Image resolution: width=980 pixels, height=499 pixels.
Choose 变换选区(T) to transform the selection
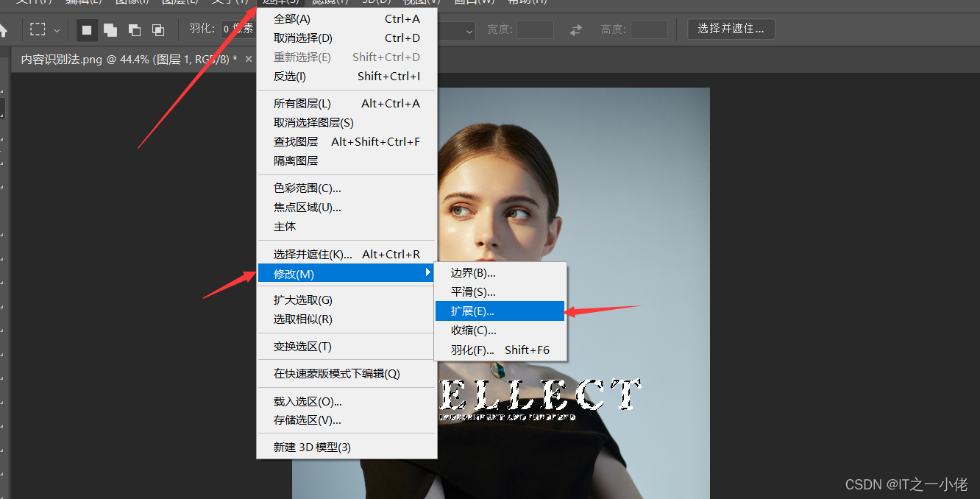pos(347,347)
